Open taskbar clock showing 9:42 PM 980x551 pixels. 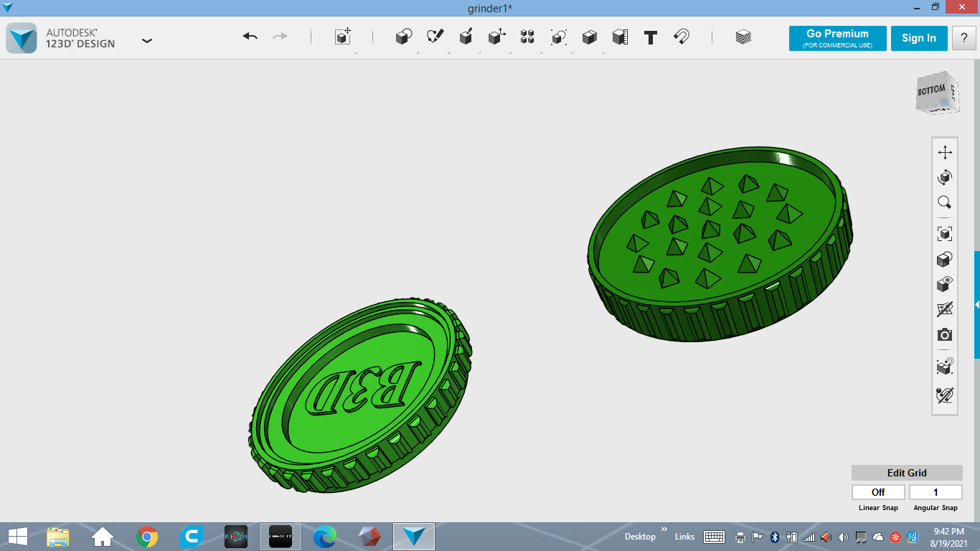tap(949, 537)
